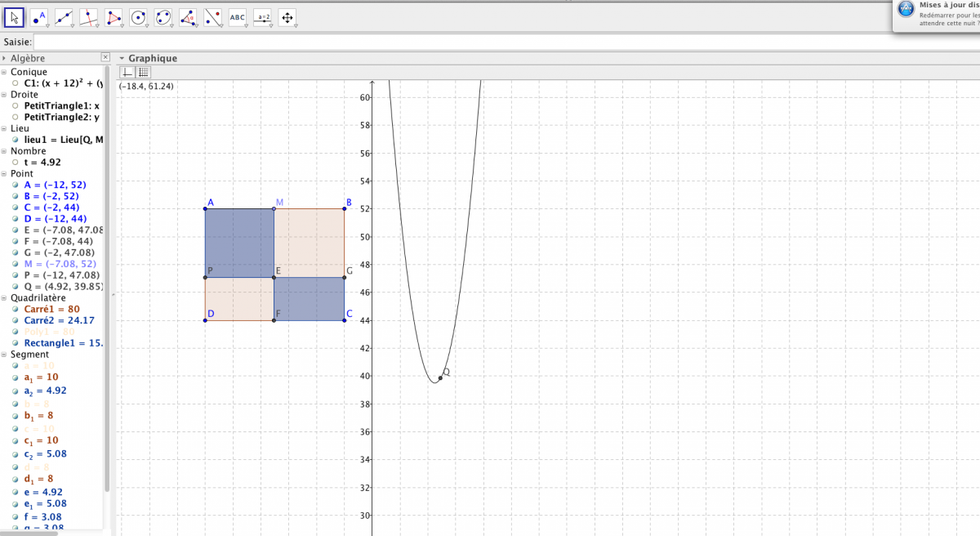Choose Circle with center through point tool
The width and height of the screenshot is (980, 536).
click(x=138, y=16)
